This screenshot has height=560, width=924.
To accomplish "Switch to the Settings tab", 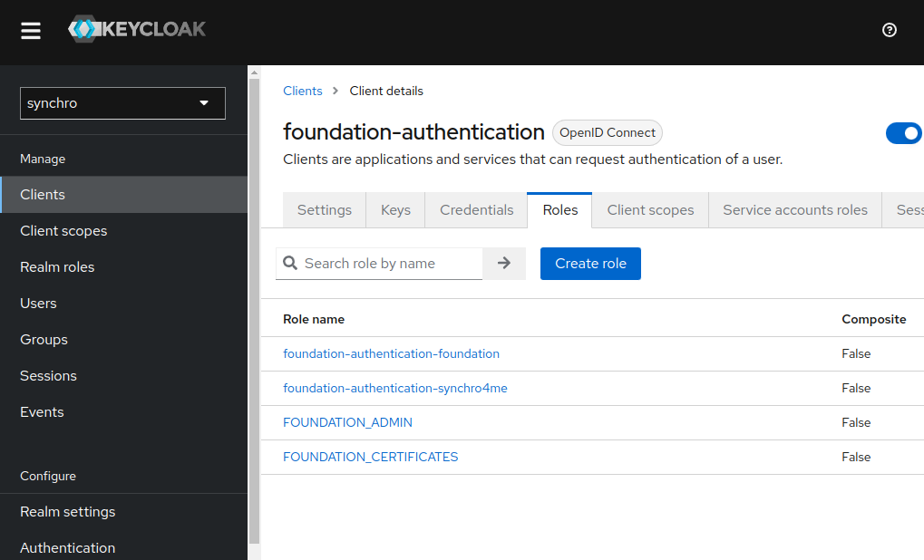I will (324, 209).
